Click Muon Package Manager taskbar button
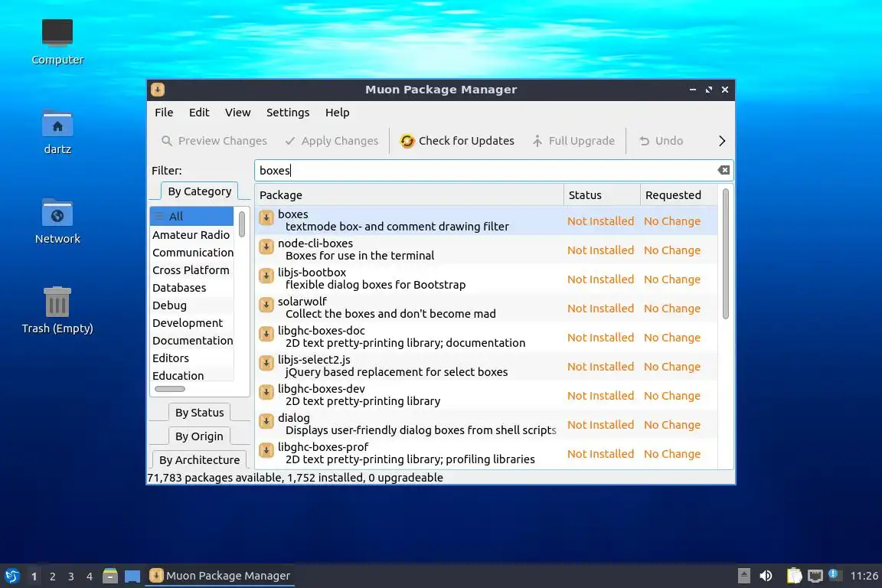 point(220,576)
